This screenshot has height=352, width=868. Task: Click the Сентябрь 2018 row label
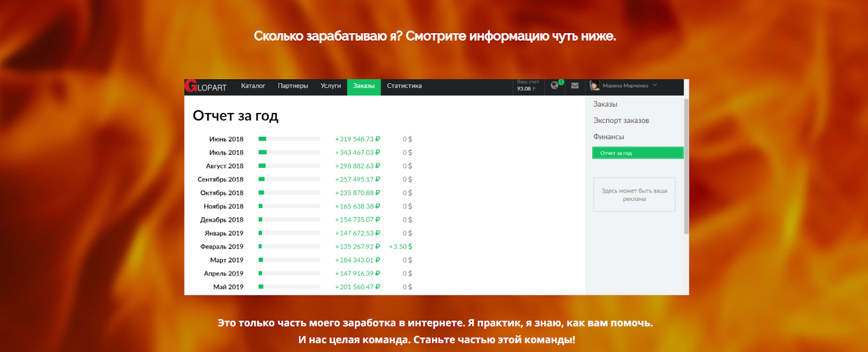point(220,179)
